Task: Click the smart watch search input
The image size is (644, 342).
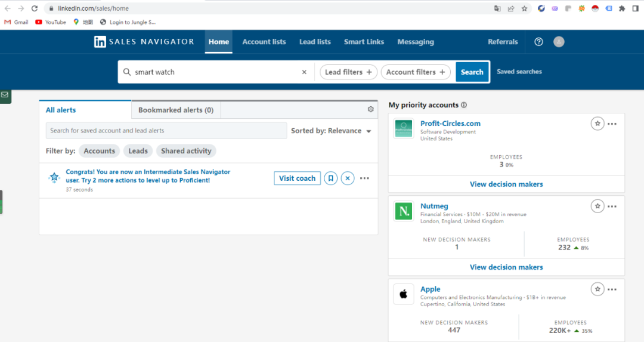Action: [217, 72]
